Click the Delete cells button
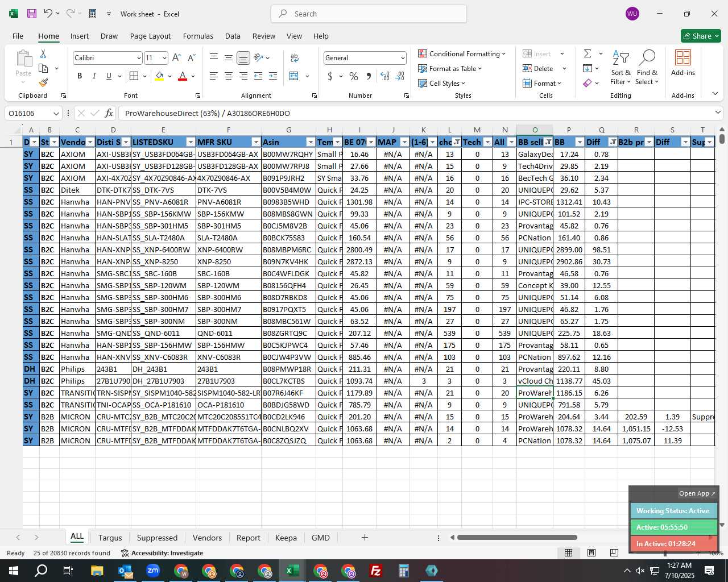Image resolution: width=728 pixels, height=582 pixels. 538,68
